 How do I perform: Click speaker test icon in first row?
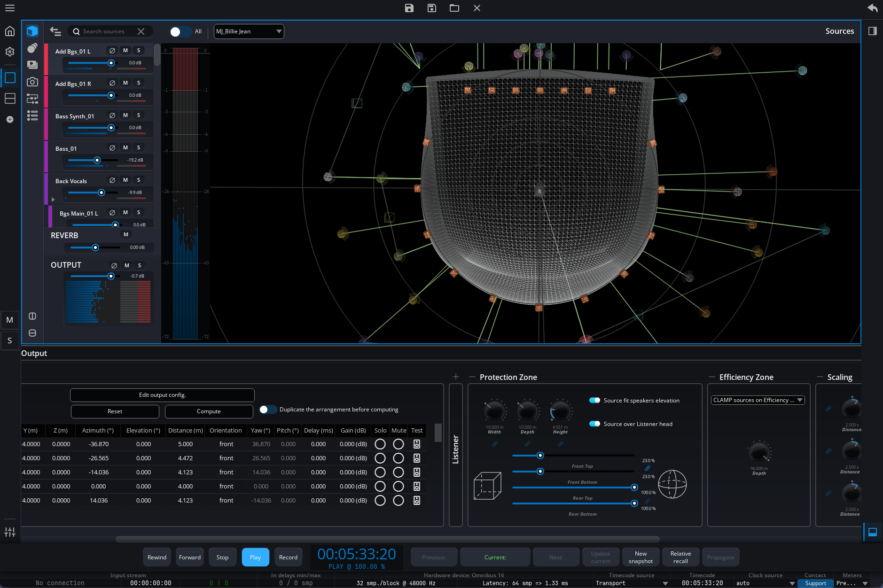pyautogui.click(x=416, y=444)
